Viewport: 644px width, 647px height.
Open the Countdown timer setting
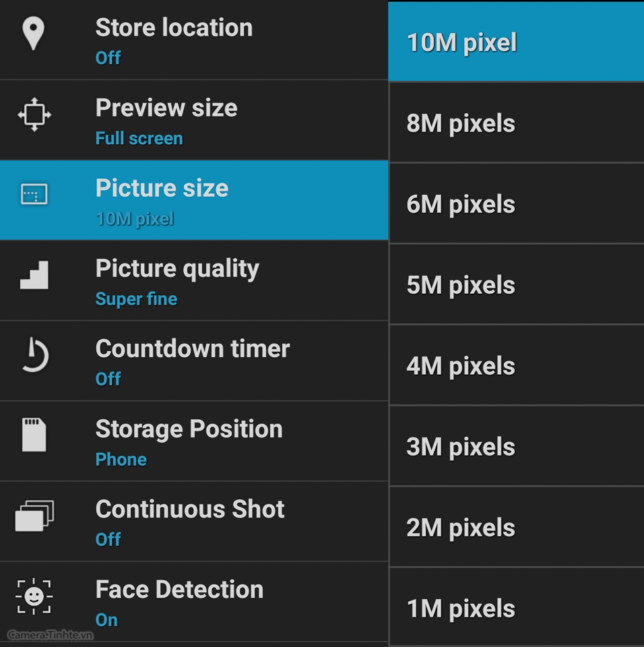click(194, 361)
